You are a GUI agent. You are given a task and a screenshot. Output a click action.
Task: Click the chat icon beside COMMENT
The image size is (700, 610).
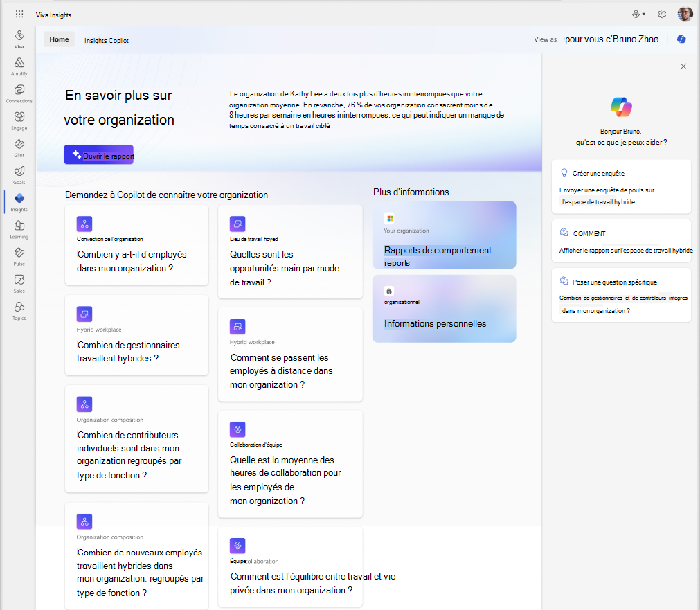pyautogui.click(x=564, y=233)
